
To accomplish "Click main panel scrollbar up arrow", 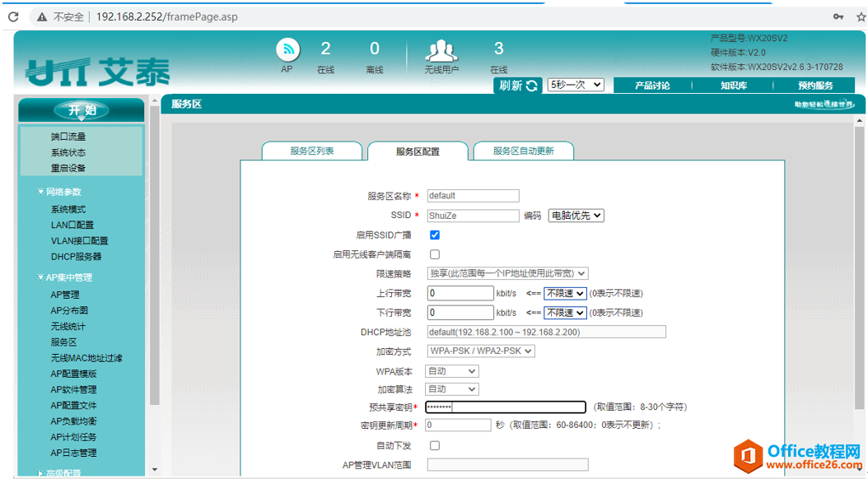I will pos(860,120).
